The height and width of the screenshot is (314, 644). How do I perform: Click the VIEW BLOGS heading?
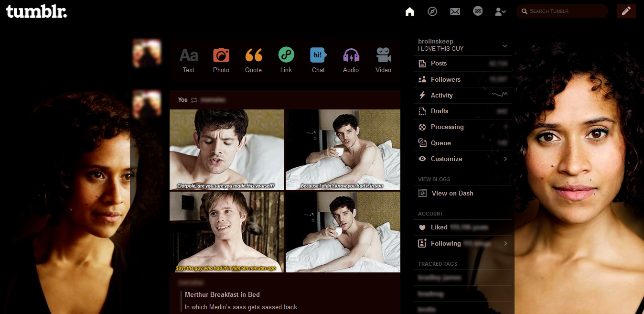pyautogui.click(x=434, y=179)
